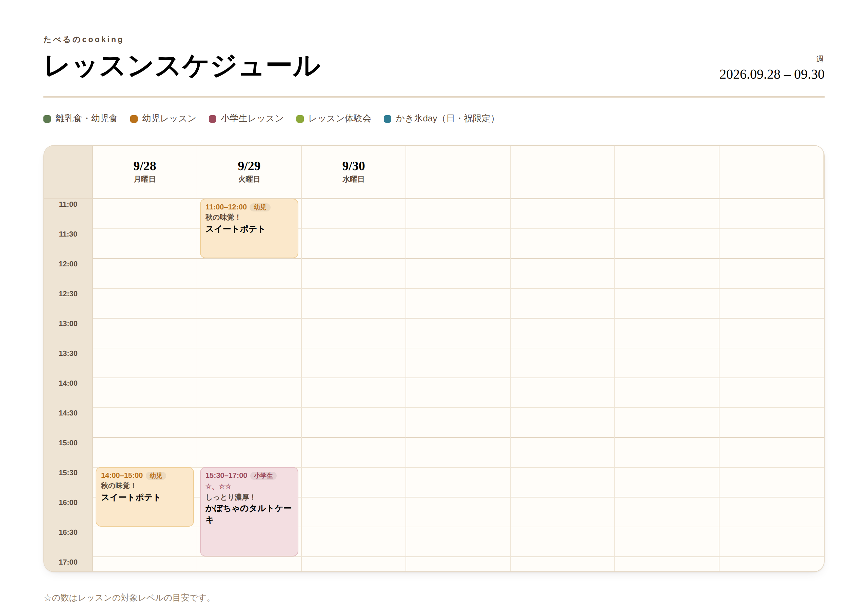868x610 pixels.
Task: Click the lime レッスン体験会 legend swatch
Action: (300, 119)
